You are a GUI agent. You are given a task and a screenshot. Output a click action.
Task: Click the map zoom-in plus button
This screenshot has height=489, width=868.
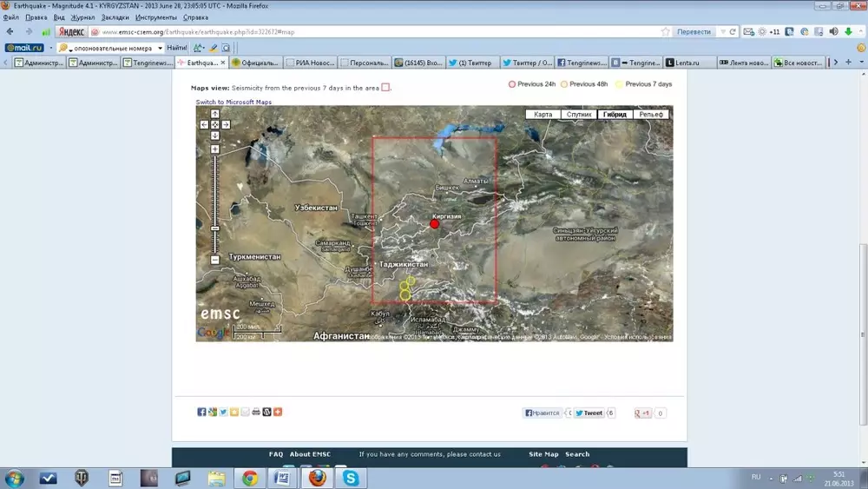pyautogui.click(x=214, y=149)
